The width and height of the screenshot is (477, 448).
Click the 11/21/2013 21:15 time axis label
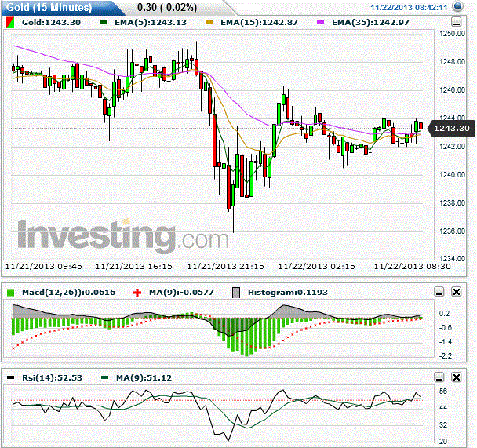226,267
